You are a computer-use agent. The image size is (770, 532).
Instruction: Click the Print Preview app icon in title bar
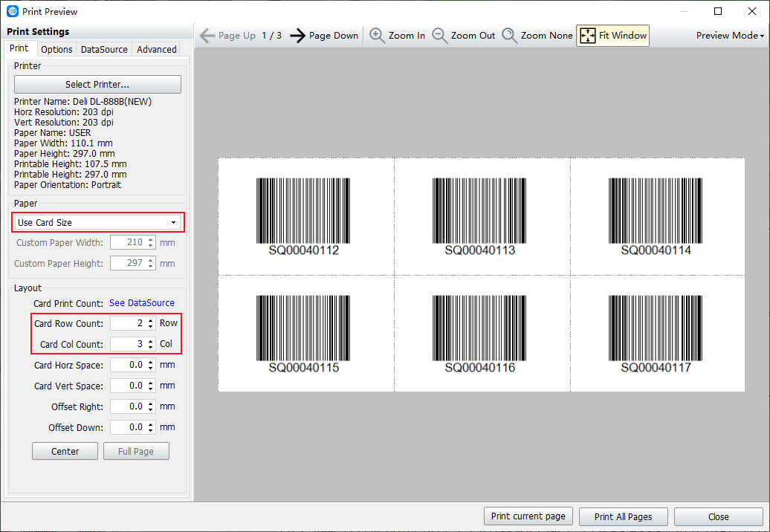(13, 11)
